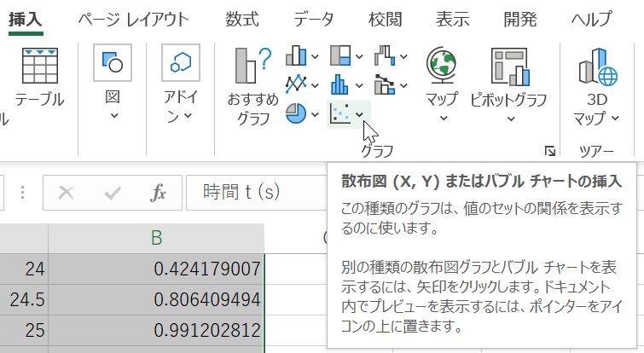The width and height of the screenshot is (644, 353).
Task: Select column B header
Action: 156,238
